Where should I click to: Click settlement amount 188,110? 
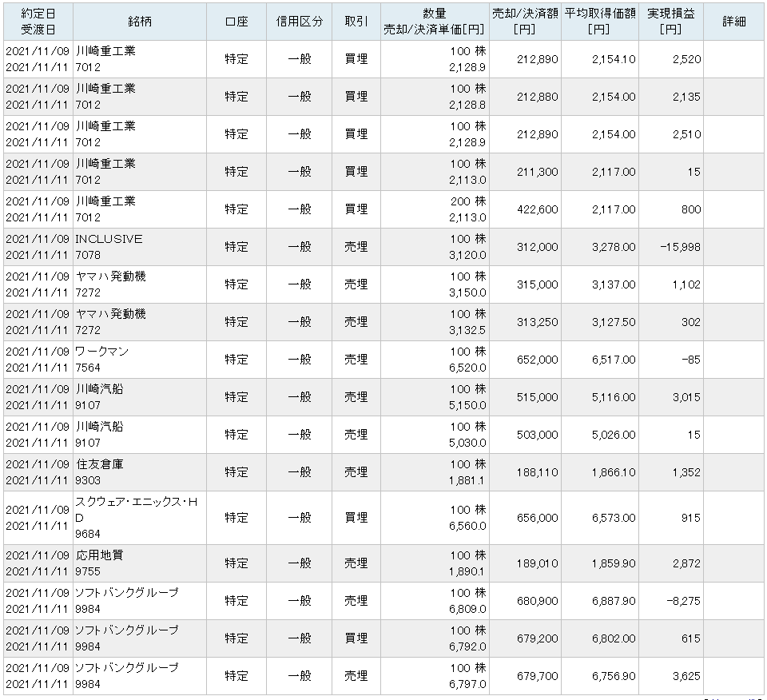point(537,472)
